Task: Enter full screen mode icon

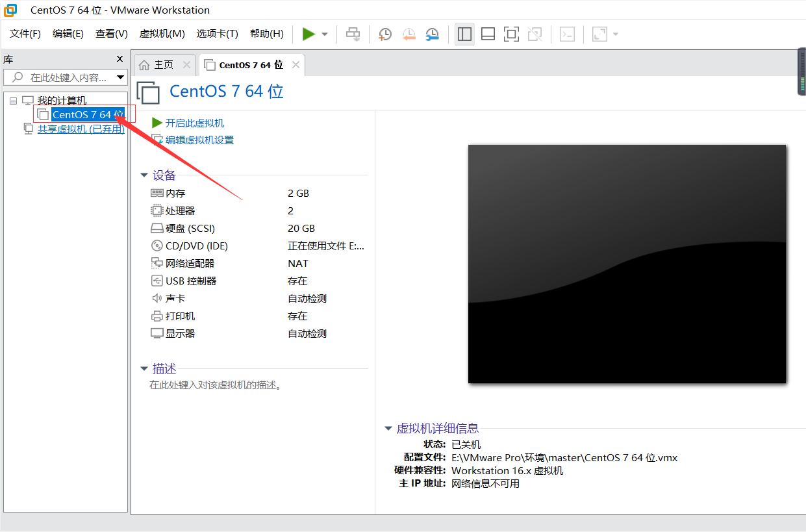Action: tap(511, 34)
